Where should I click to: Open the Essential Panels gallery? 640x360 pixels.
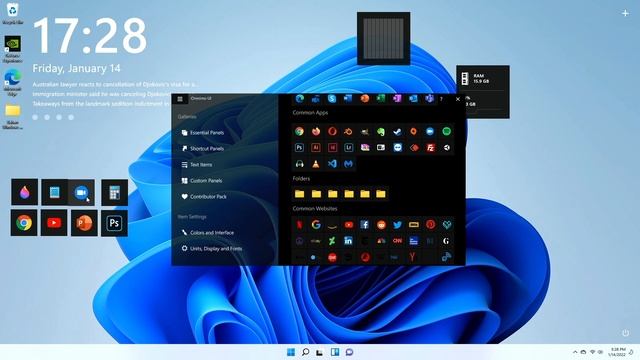pos(203,133)
